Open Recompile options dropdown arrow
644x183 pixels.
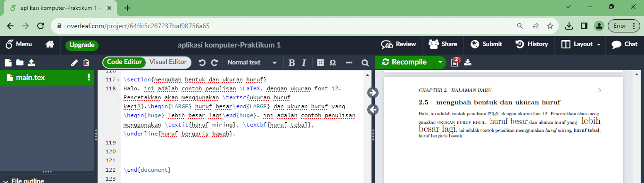[x=440, y=62]
